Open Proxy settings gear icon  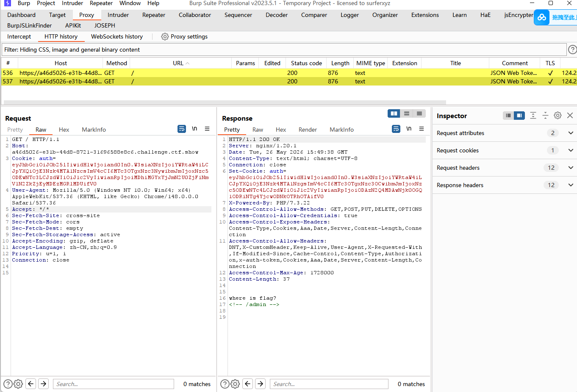click(x=165, y=37)
